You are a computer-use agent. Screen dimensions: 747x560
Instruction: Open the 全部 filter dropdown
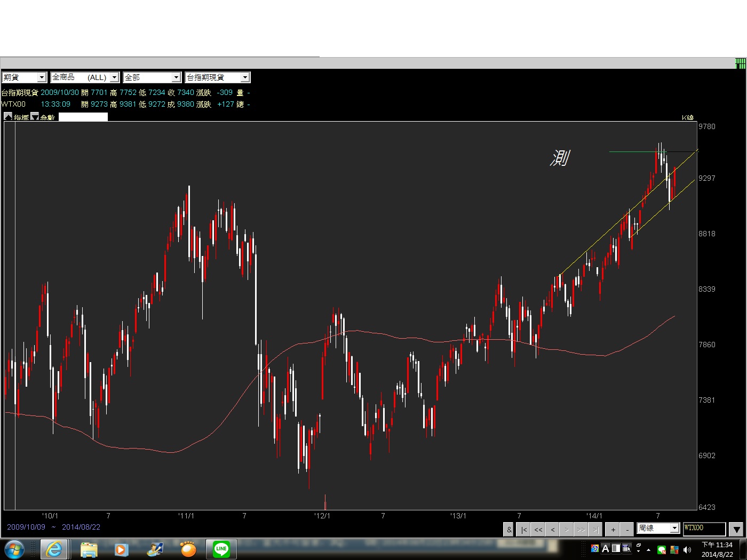[152, 77]
